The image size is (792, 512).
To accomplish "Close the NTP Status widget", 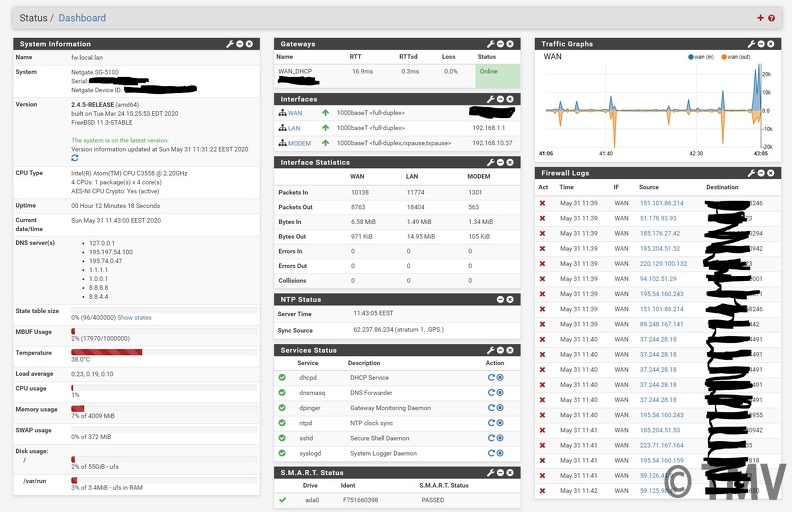I will point(510,299).
